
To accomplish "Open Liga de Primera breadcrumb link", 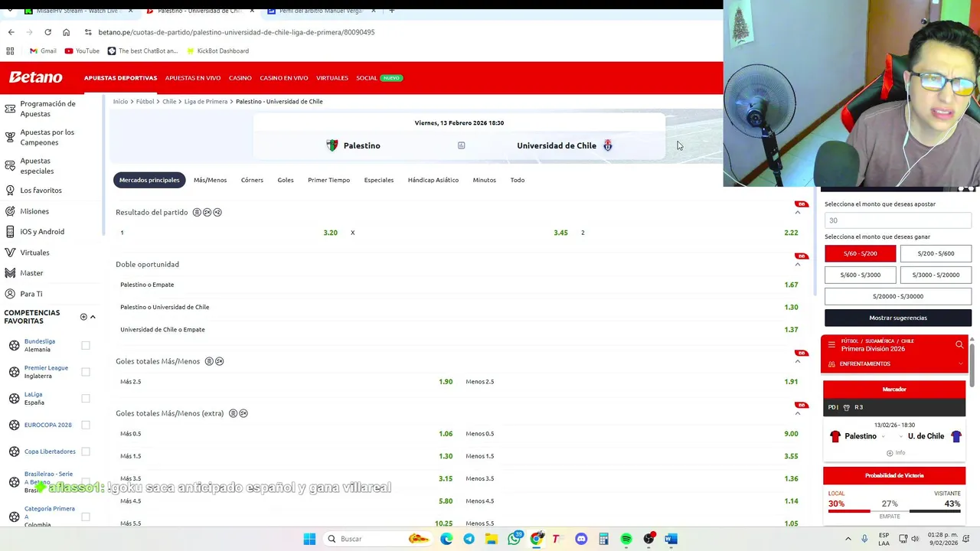I will pos(206,101).
